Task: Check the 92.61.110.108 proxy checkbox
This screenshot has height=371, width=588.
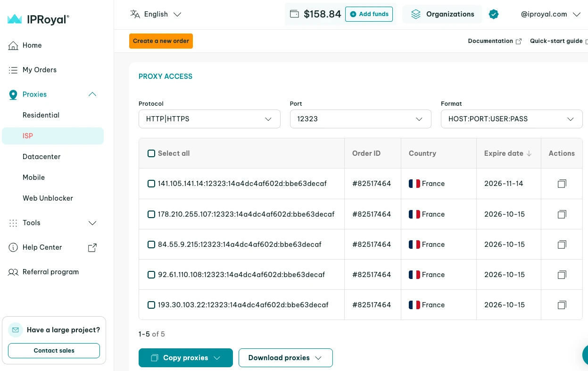Action: (x=151, y=275)
